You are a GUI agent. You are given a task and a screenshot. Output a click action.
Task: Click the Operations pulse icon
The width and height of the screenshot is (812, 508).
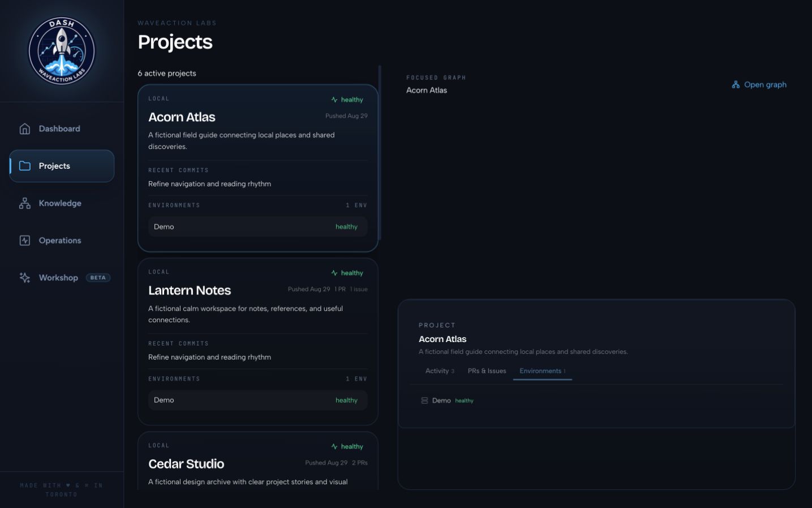(25, 241)
